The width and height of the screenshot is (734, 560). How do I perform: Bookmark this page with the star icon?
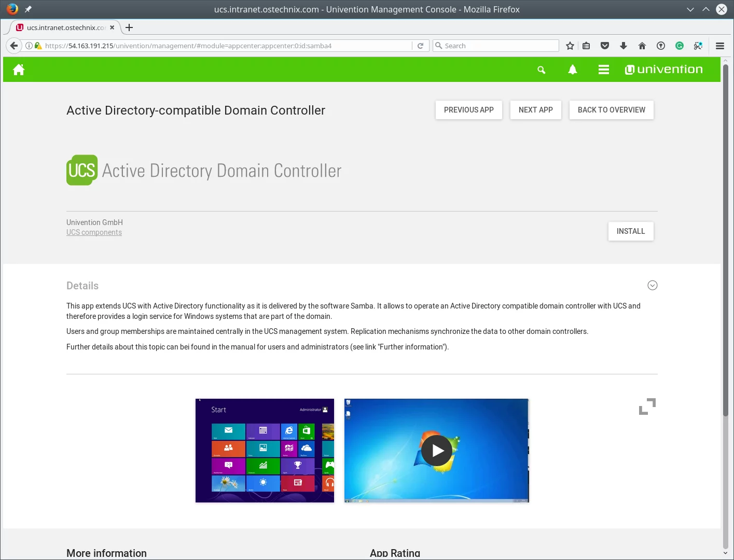pos(570,46)
